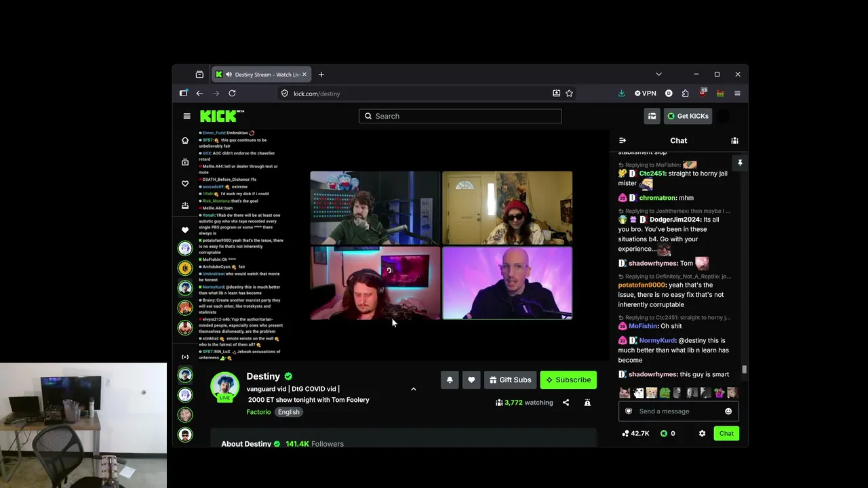868x488 pixels.
Task: Collapse the stream info with the chevron
Action: pos(414,389)
